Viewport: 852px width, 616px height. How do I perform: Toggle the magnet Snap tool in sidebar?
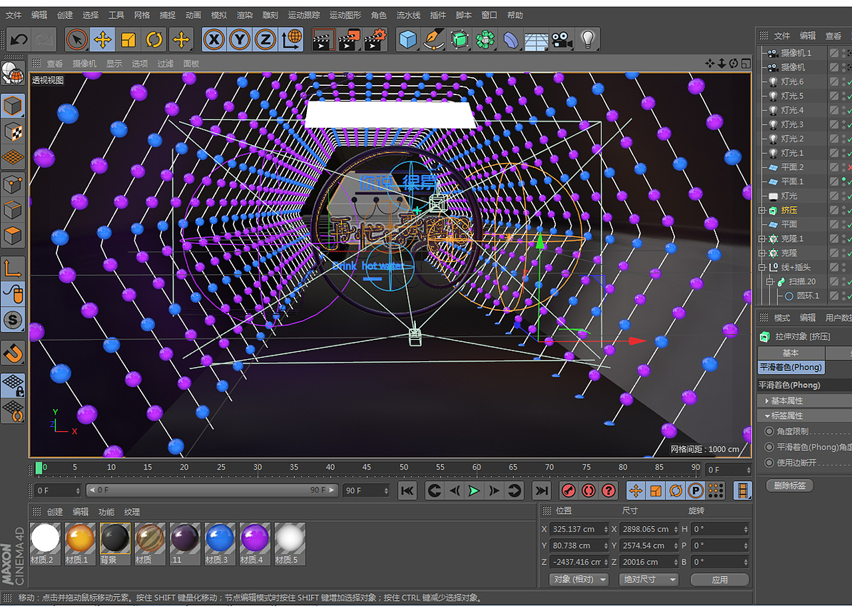pos(13,353)
